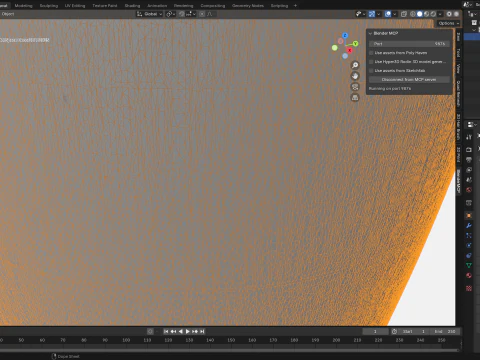Toggle the camera view icon
480x360 pixels.
pyautogui.click(x=355, y=87)
